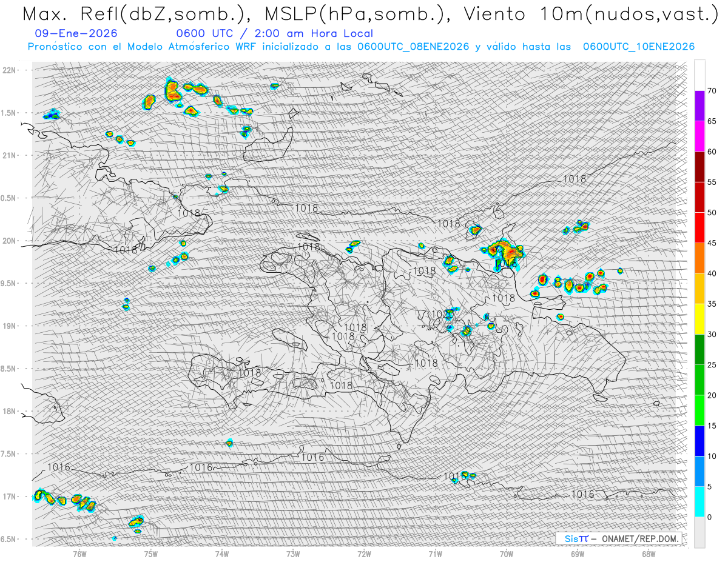Click the dark blue 10–15 dBZ swatch
728x562 pixels.
(x=699, y=441)
